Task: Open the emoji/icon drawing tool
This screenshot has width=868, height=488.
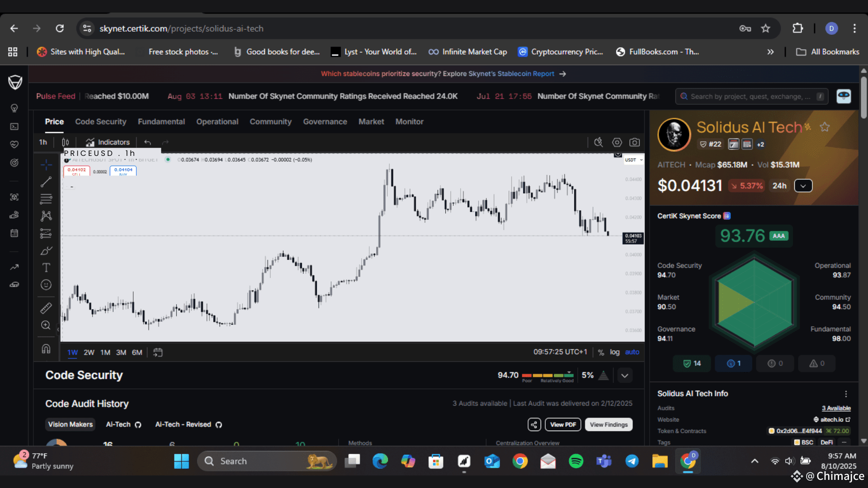Action: (46, 285)
